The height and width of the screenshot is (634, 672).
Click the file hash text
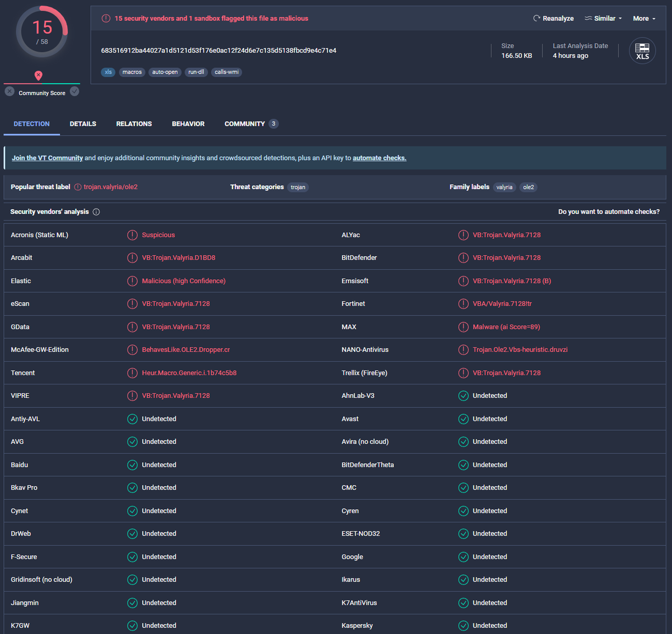click(x=218, y=50)
